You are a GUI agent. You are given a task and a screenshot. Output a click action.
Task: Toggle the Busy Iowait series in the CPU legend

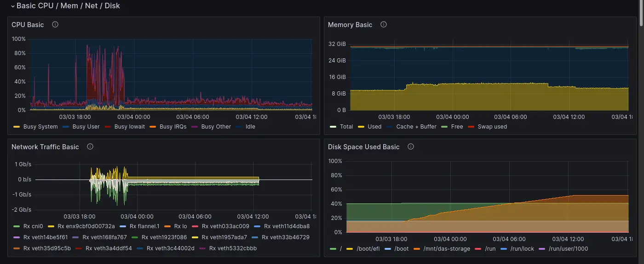tap(129, 127)
